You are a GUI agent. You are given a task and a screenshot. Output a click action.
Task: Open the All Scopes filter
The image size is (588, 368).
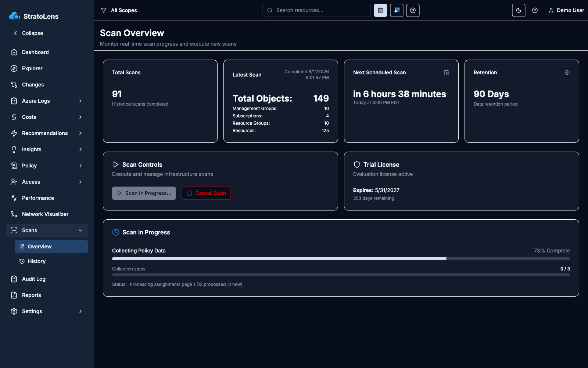(119, 10)
